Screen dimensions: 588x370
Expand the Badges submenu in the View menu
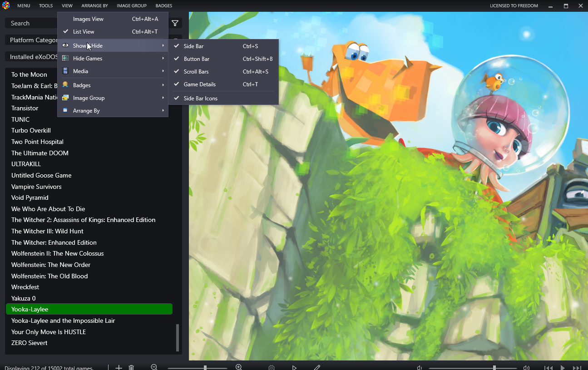click(113, 85)
